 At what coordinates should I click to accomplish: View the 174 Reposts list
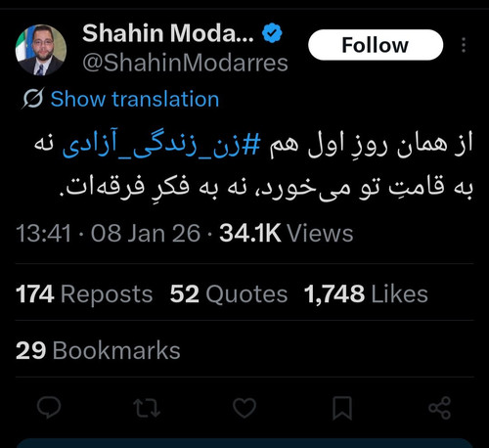84,294
